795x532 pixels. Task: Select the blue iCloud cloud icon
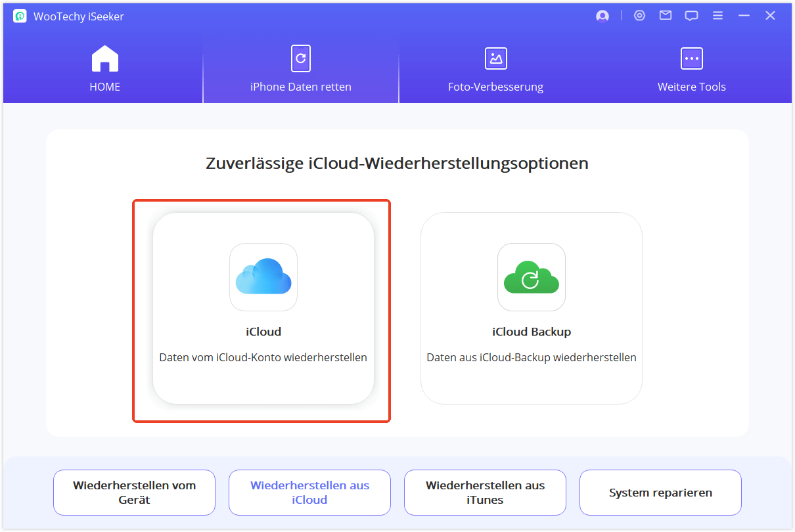point(263,277)
